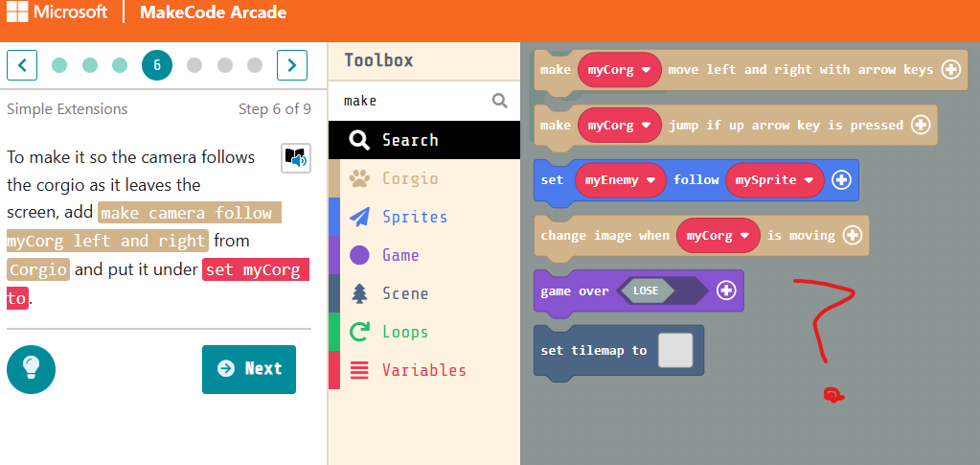Open the Sprites toolbox category
The height and width of the screenshot is (465, 980).
(x=424, y=217)
